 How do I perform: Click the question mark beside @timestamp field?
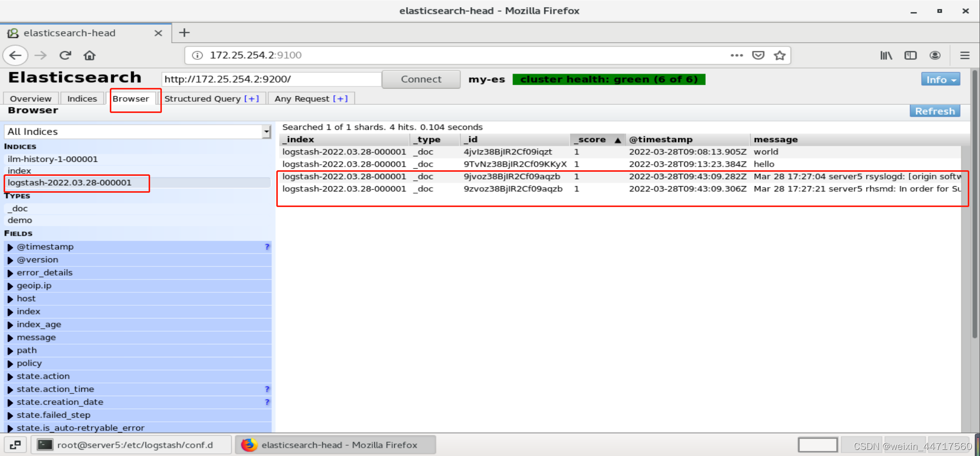click(x=267, y=247)
